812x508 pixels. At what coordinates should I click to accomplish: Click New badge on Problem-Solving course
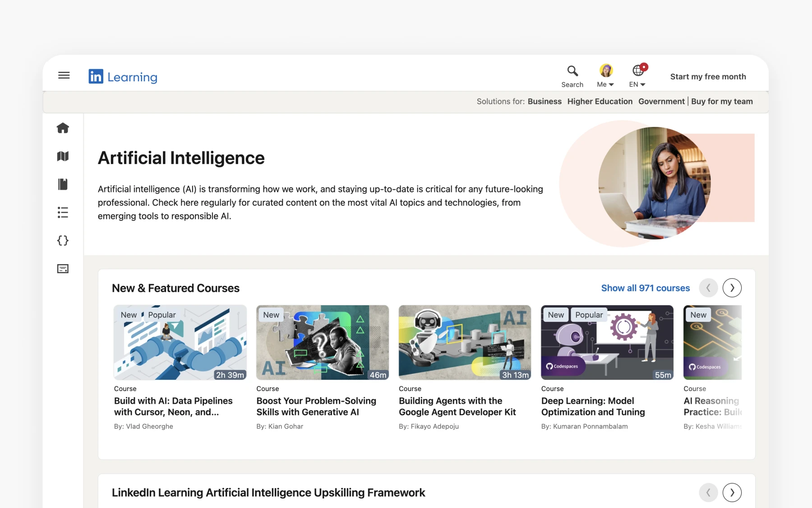tap(271, 315)
